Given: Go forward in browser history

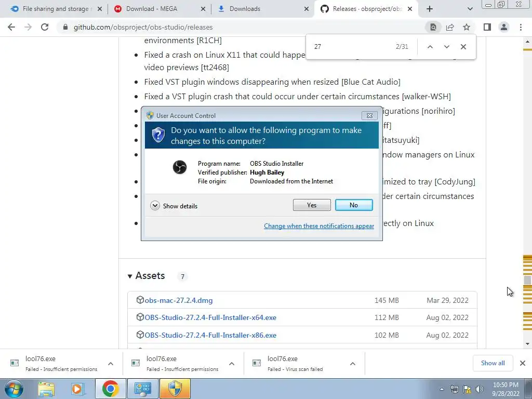Looking at the screenshot, I should click(x=28, y=27).
